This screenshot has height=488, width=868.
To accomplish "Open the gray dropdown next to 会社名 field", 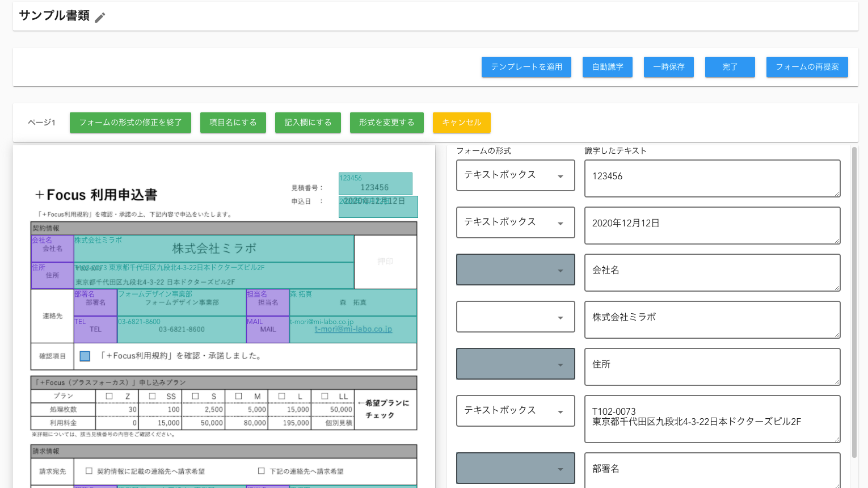I will (x=515, y=270).
